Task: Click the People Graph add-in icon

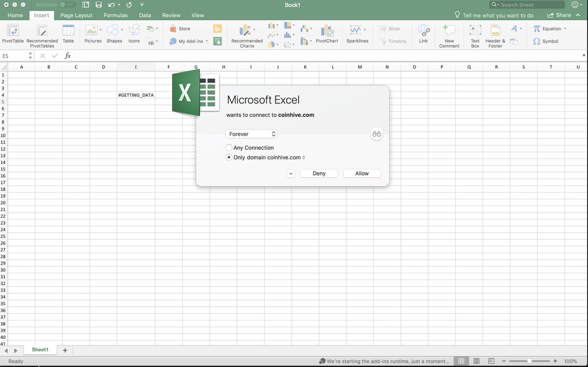Action: point(218,41)
